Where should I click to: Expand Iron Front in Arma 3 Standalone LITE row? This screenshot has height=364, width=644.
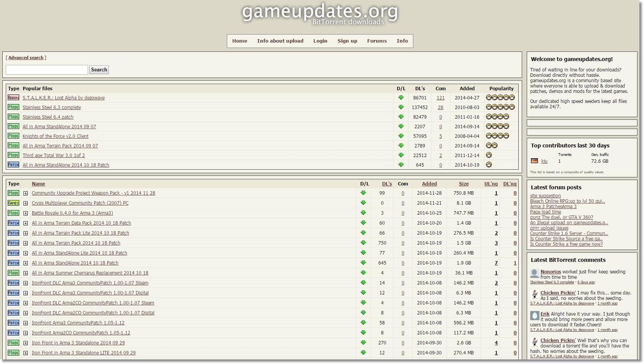(25, 353)
